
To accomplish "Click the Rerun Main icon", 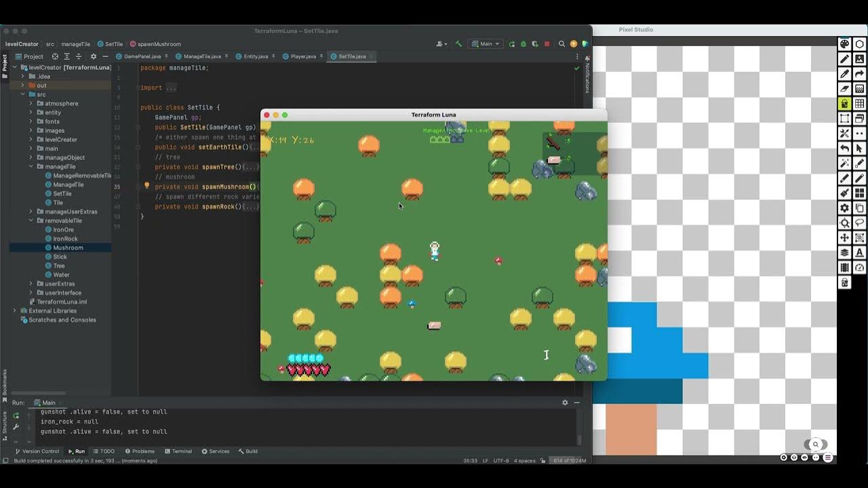I will click(511, 44).
